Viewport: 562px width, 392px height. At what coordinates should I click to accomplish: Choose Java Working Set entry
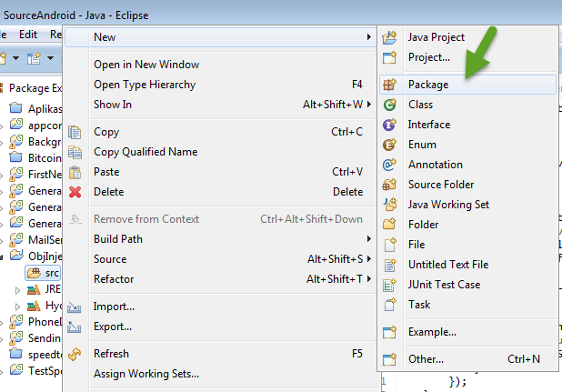(x=467, y=205)
